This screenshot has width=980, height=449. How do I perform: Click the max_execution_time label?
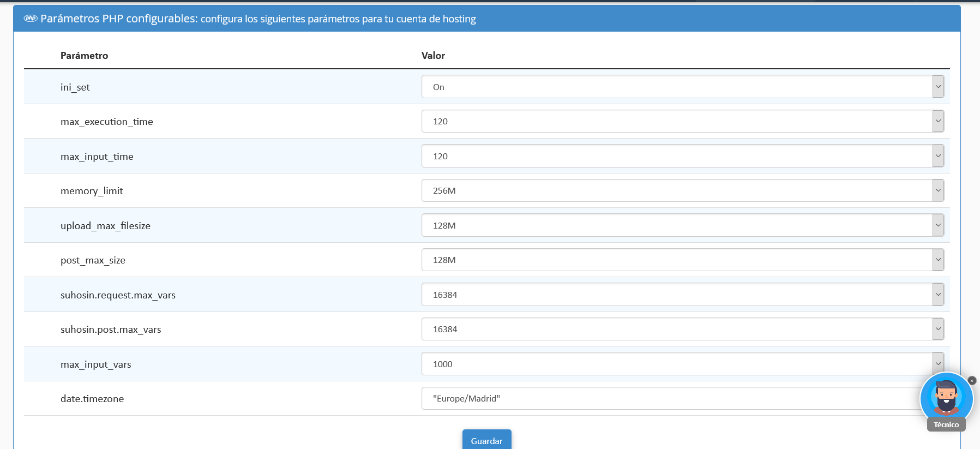point(107,122)
